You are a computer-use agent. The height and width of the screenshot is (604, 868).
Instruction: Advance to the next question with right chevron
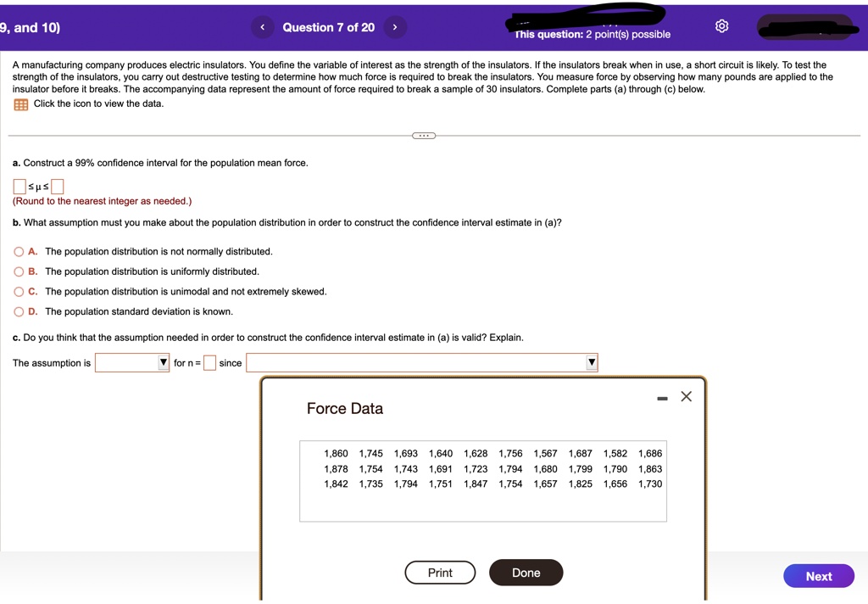[x=395, y=26]
